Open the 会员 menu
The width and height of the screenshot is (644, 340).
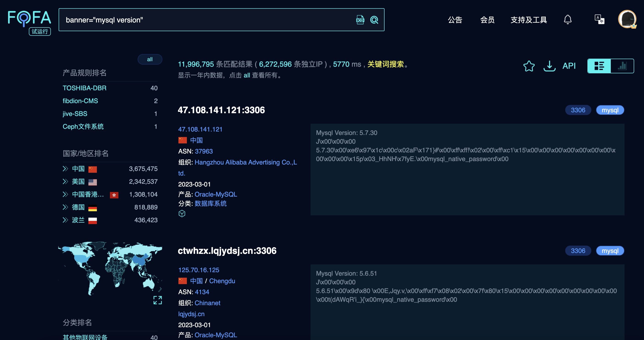pos(487,20)
